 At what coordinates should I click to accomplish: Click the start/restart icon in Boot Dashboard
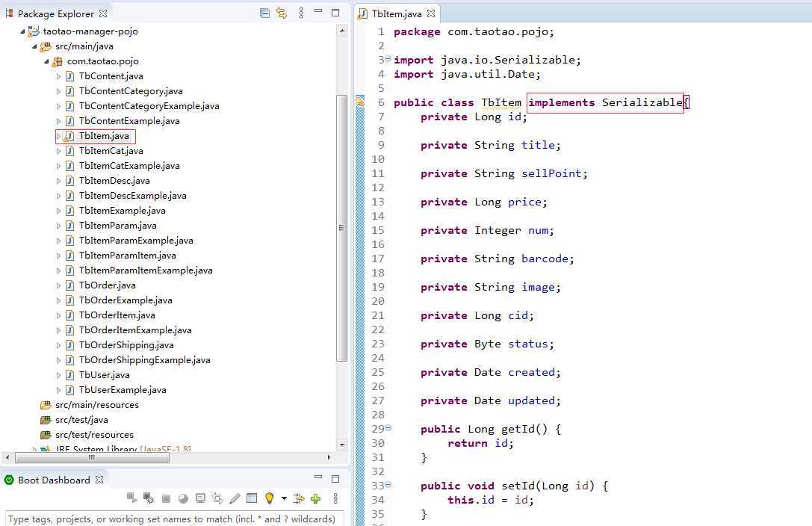coord(131,498)
